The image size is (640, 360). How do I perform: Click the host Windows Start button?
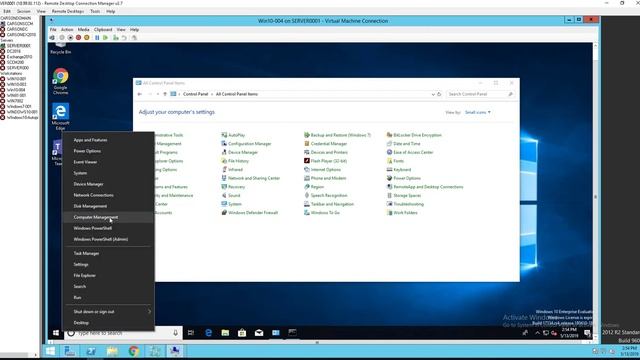click(x=51, y=351)
